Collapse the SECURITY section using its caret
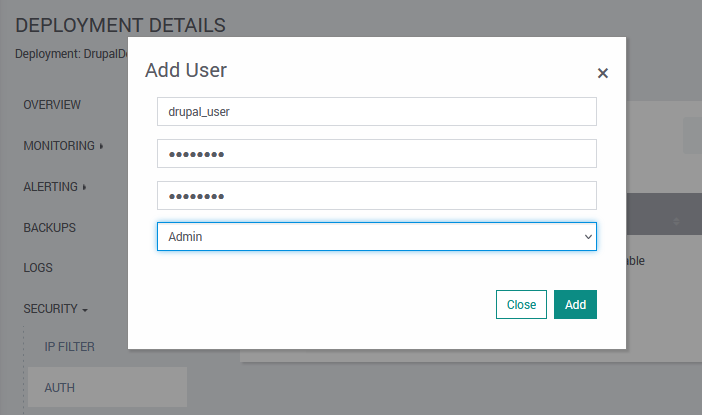Viewport: 702px width, 415px height. click(x=85, y=310)
